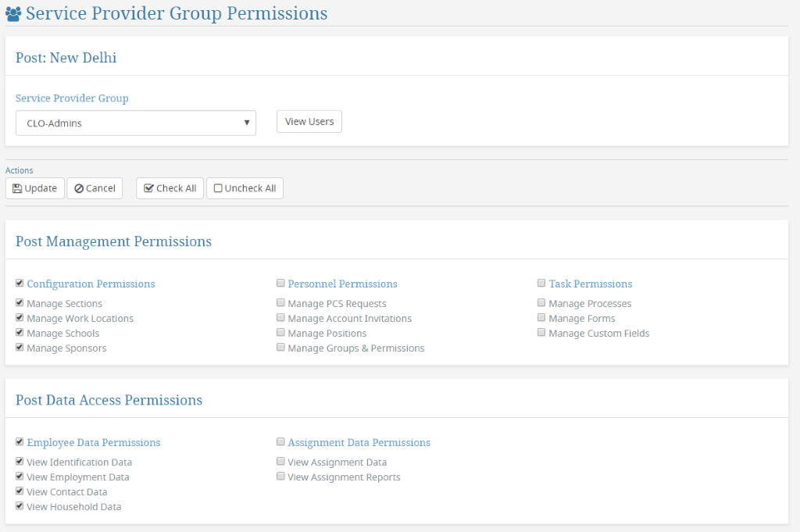800x532 pixels.
Task: Check Manage Processes permission
Action: 541,303
